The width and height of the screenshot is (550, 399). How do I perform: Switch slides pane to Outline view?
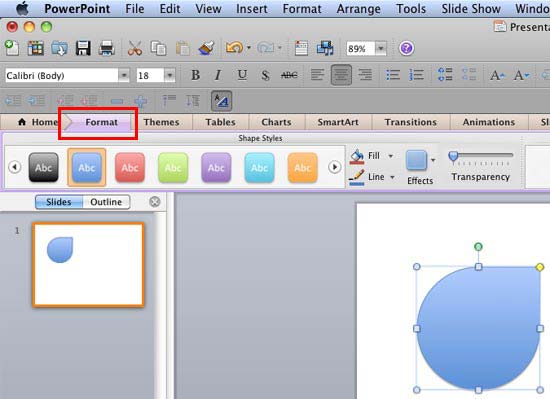[x=106, y=202]
